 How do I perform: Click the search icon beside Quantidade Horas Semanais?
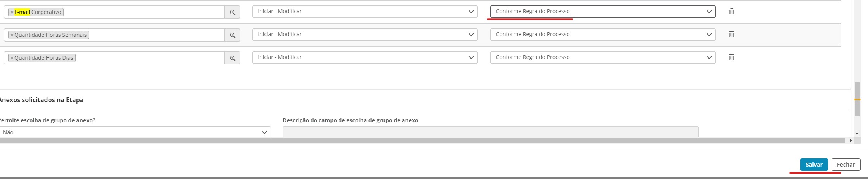(x=232, y=35)
